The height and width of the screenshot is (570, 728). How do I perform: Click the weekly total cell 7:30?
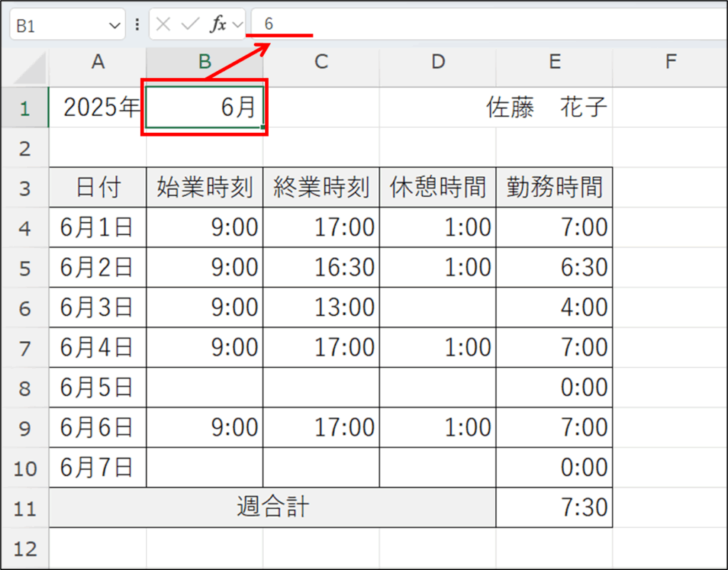pos(554,507)
